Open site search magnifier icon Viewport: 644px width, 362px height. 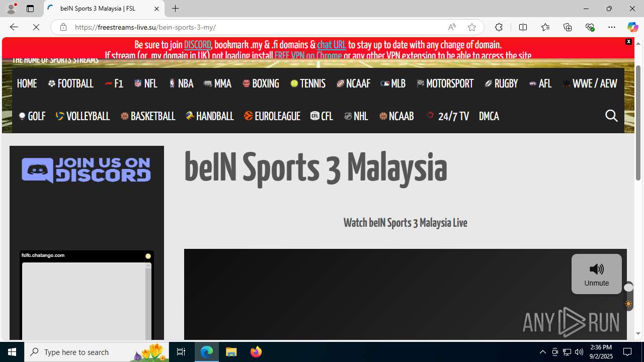tap(611, 116)
